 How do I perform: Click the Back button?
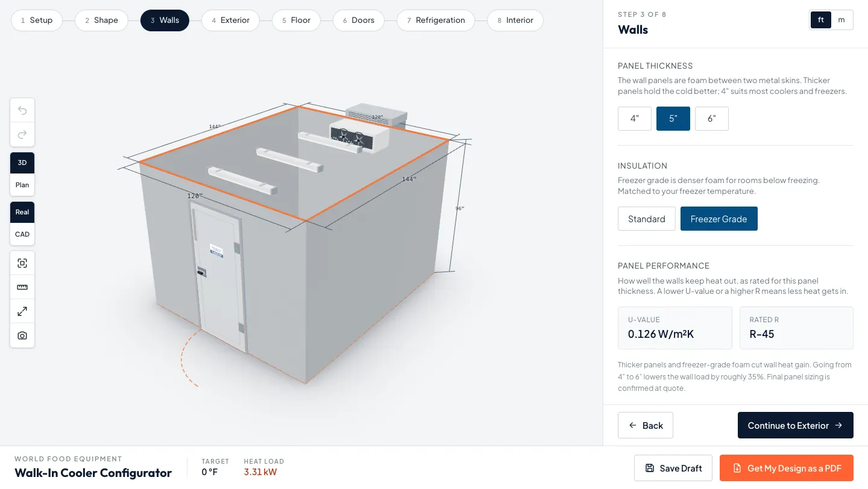click(x=646, y=425)
